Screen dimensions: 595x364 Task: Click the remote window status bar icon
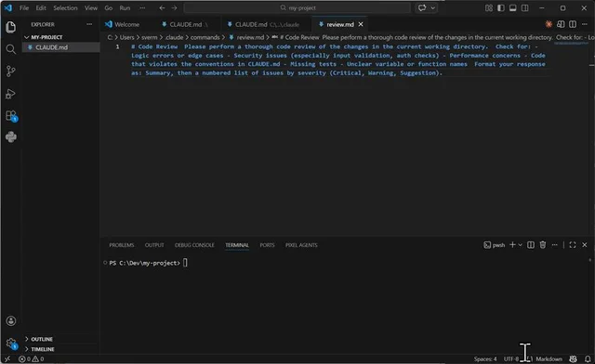(7, 358)
